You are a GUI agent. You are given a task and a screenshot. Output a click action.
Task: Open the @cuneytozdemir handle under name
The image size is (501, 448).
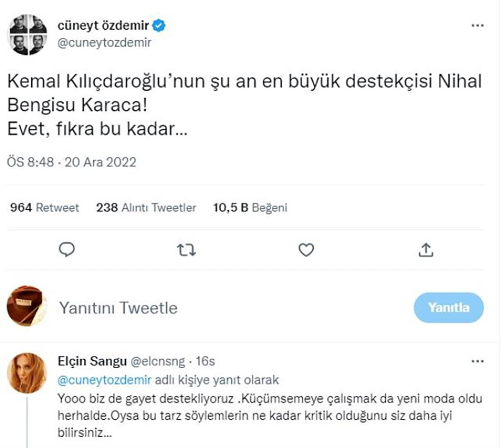(104, 43)
